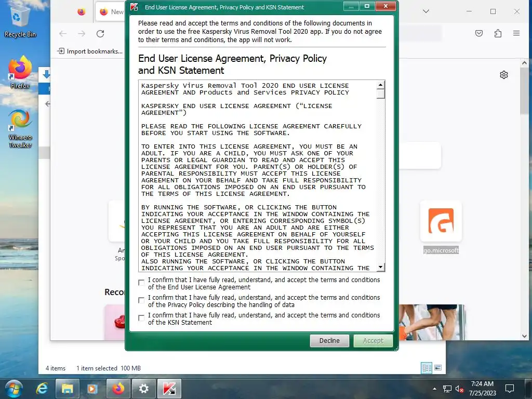
Task: Click the license text scrollbar thumb
Action: tap(381, 94)
